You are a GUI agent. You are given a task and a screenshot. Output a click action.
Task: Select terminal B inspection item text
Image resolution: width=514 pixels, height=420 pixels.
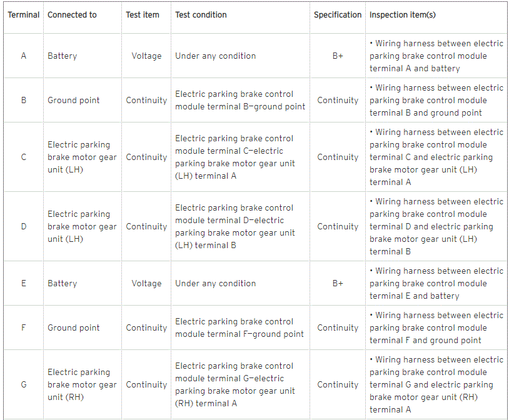436,100
